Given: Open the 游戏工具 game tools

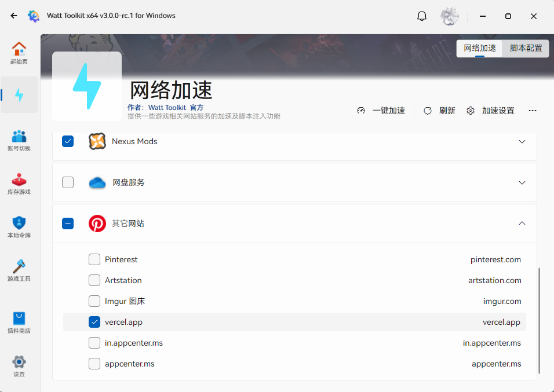Looking at the screenshot, I should (x=19, y=271).
